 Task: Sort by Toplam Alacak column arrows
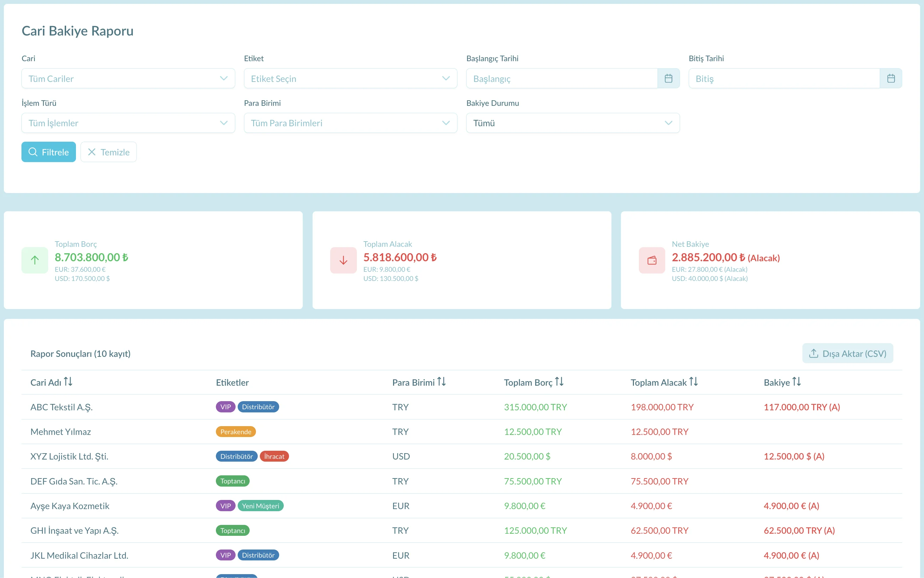(x=693, y=381)
